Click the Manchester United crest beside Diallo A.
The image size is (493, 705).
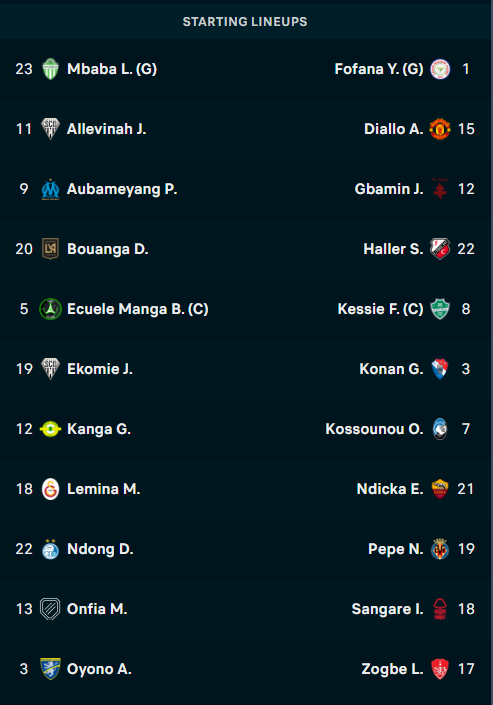[x=439, y=129]
